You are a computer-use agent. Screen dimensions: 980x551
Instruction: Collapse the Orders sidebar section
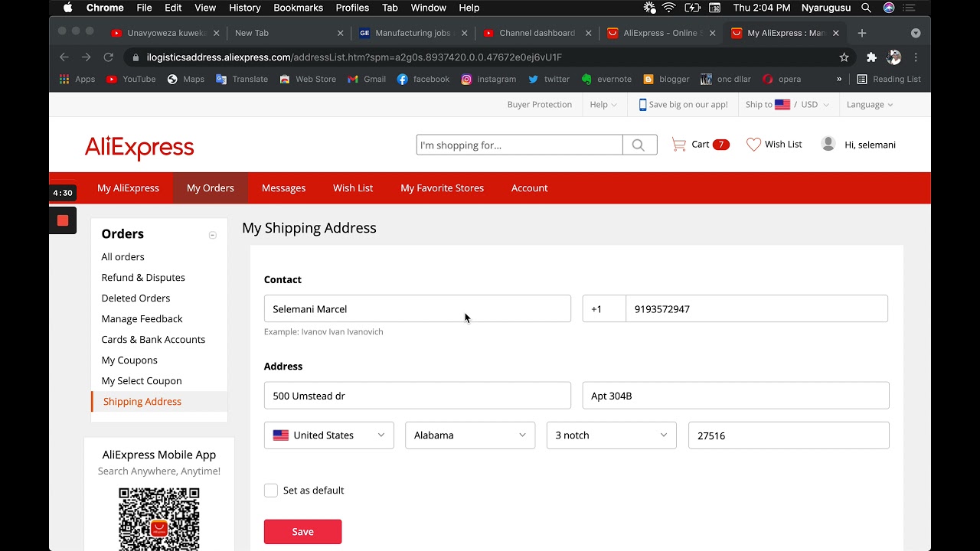click(213, 235)
